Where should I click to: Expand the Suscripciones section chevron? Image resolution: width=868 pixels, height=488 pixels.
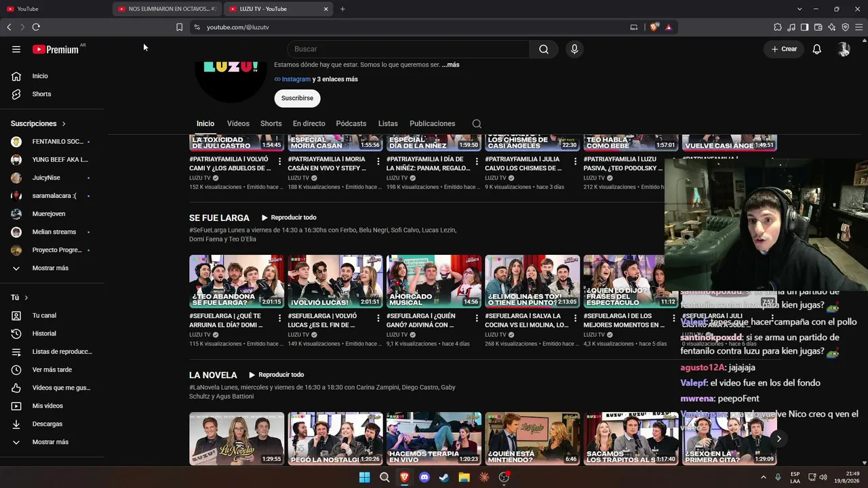64,124
